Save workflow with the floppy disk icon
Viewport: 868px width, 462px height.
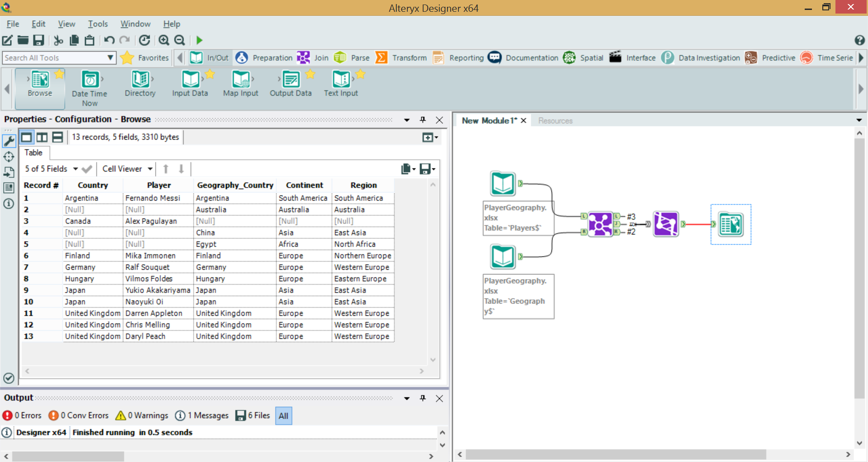point(39,40)
